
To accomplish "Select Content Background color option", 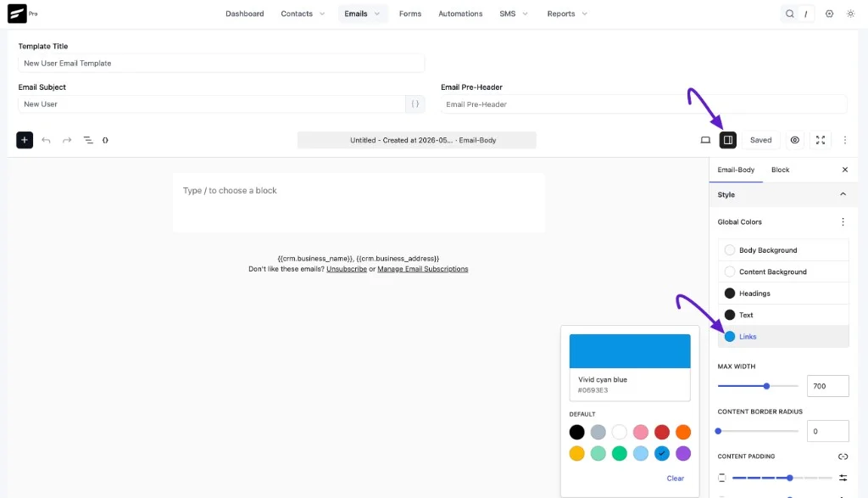I will (783, 271).
